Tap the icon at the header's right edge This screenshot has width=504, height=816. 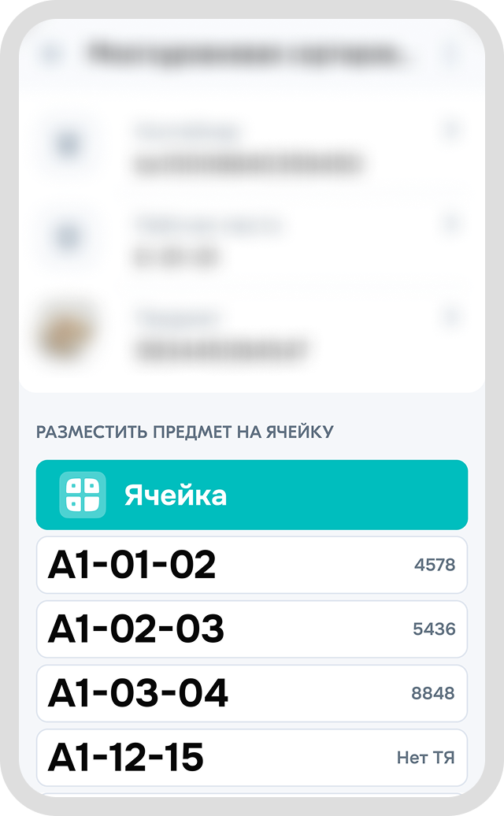tap(450, 54)
